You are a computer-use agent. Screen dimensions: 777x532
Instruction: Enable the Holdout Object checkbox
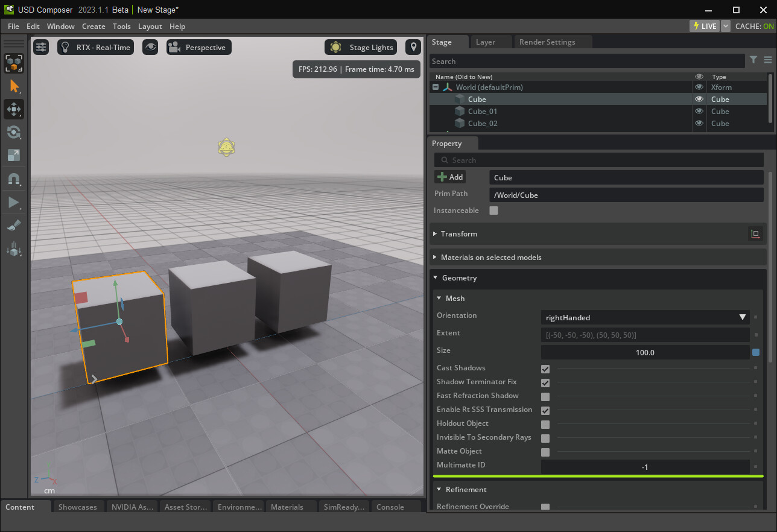pos(545,424)
